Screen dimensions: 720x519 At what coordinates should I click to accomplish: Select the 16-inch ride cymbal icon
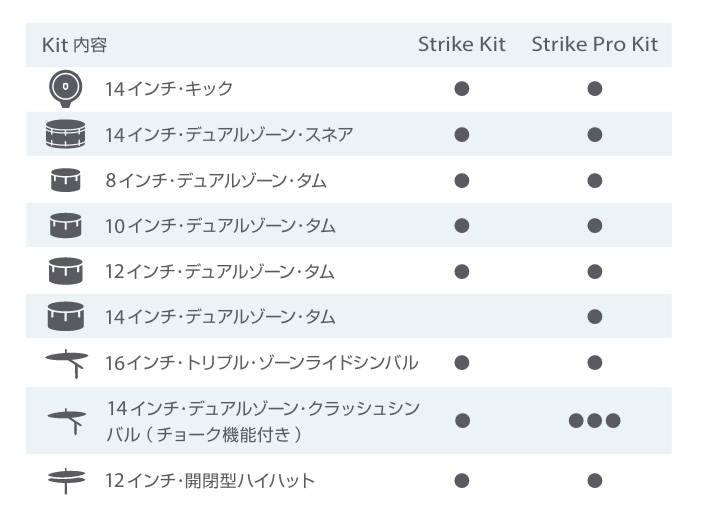67,363
